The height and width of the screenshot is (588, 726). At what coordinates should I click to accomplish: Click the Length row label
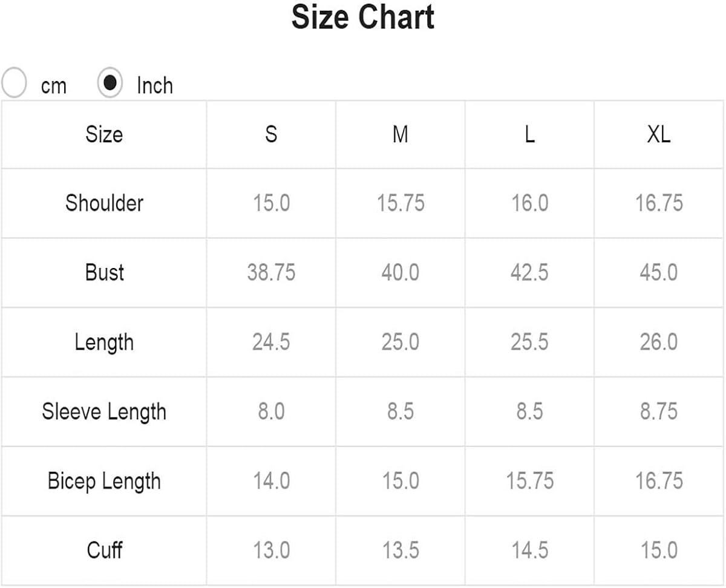(104, 342)
